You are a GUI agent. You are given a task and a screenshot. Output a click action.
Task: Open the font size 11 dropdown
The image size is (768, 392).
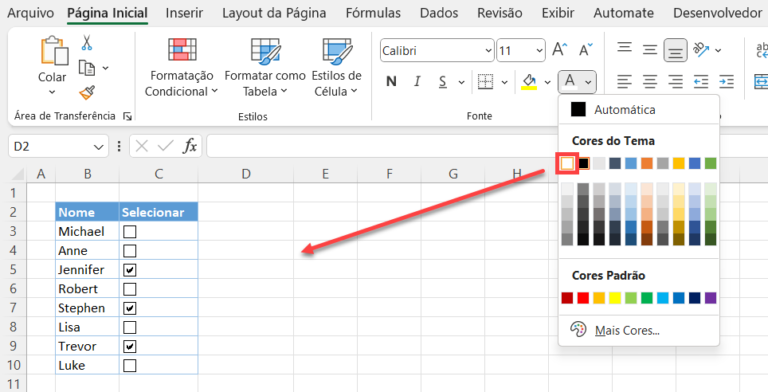click(x=539, y=50)
